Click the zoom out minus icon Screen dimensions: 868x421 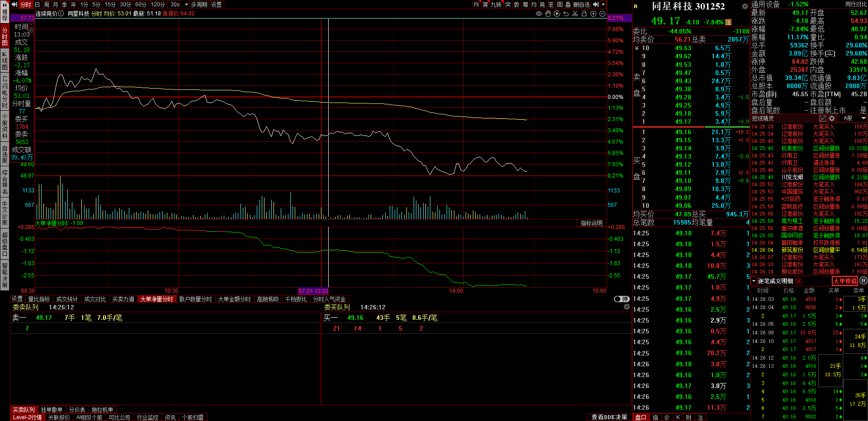tap(602, 14)
